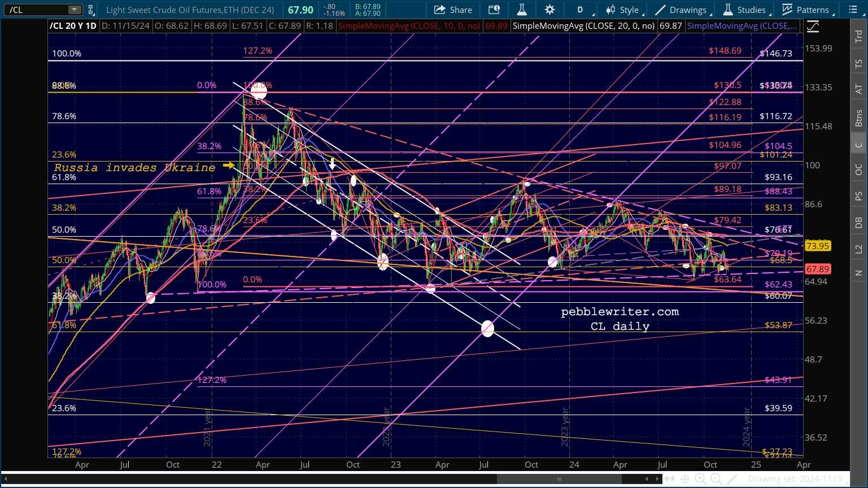
Task: Click the $122.88 red Fibonacci label
Action: (725, 102)
